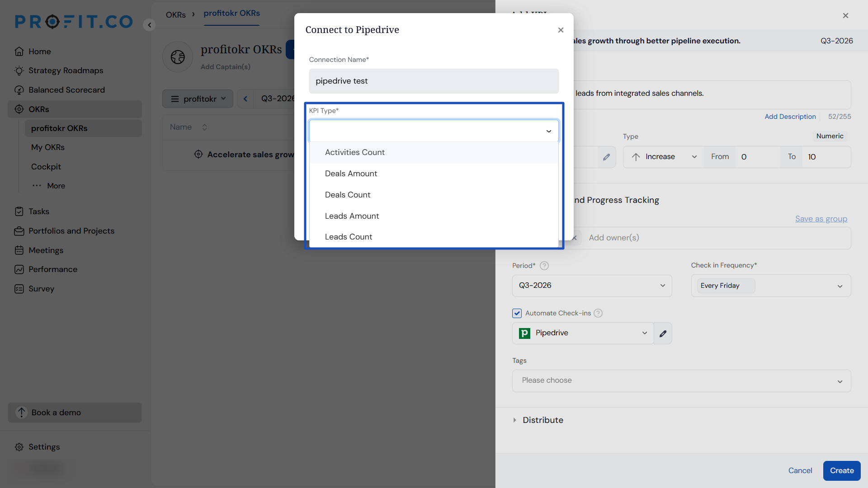
Task: Click the Cancel link
Action: (800, 471)
